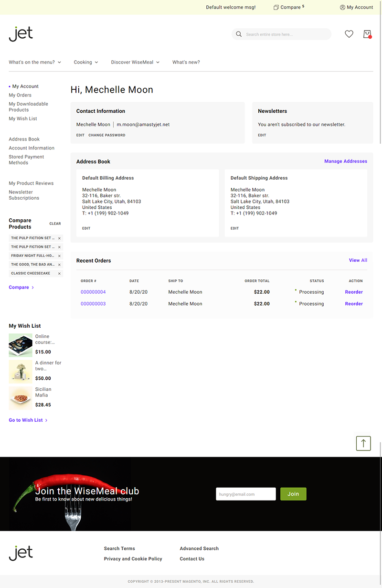
Task: Click Change Password link
Action: [x=107, y=135]
